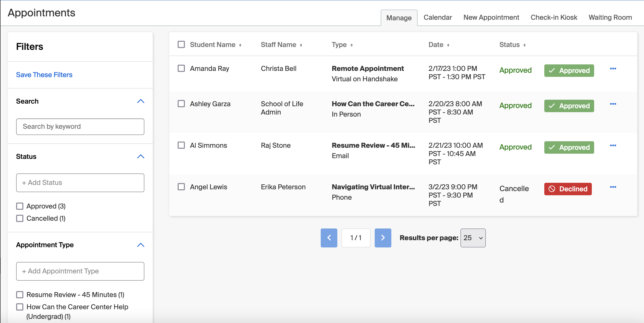644x323 pixels.
Task: Sort by Type column arrows
Action: [352, 45]
